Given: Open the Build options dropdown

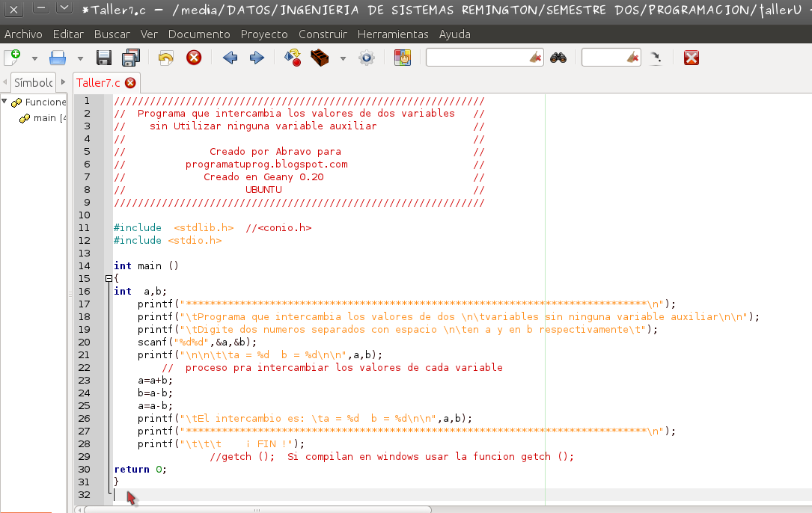Looking at the screenshot, I should coord(341,58).
